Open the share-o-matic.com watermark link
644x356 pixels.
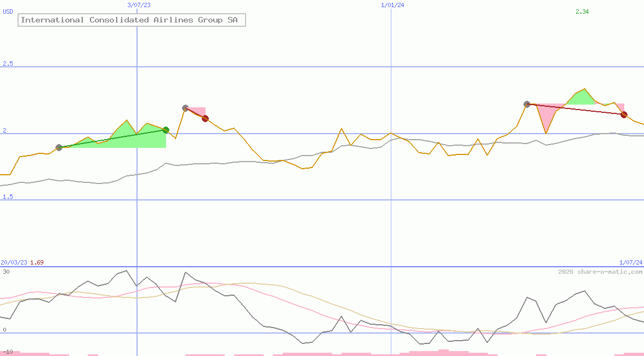point(600,272)
